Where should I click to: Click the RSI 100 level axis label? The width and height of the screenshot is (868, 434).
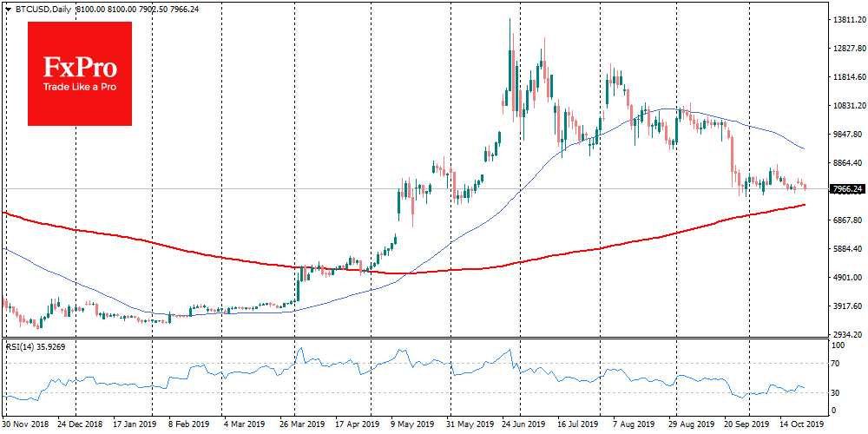[x=840, y=345]
